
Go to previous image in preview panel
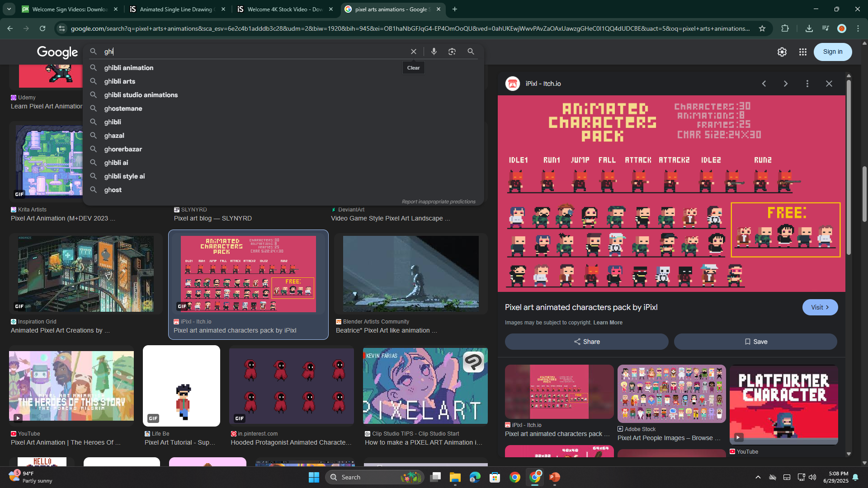(764, 84)
